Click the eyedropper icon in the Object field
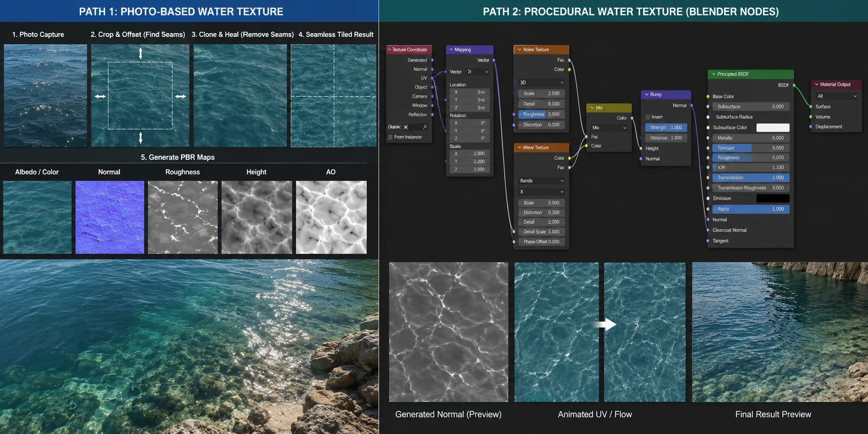 (425, 127)
